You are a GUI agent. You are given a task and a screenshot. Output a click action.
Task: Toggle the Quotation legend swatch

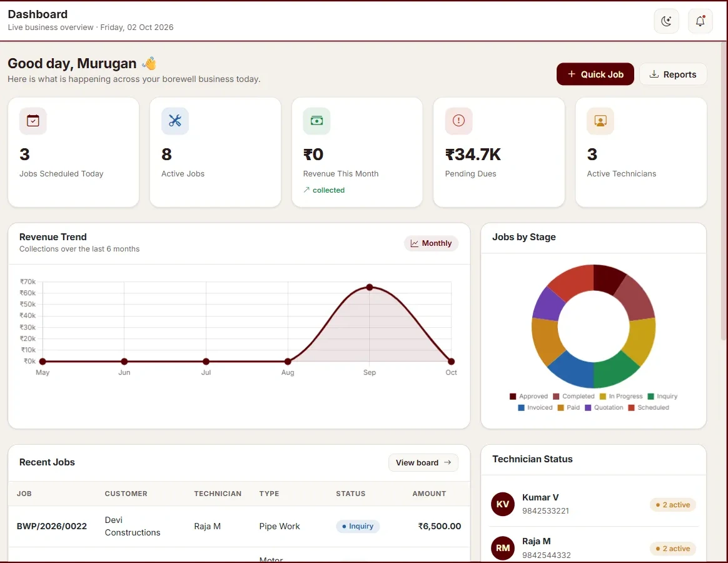click(x=588, y=407)
